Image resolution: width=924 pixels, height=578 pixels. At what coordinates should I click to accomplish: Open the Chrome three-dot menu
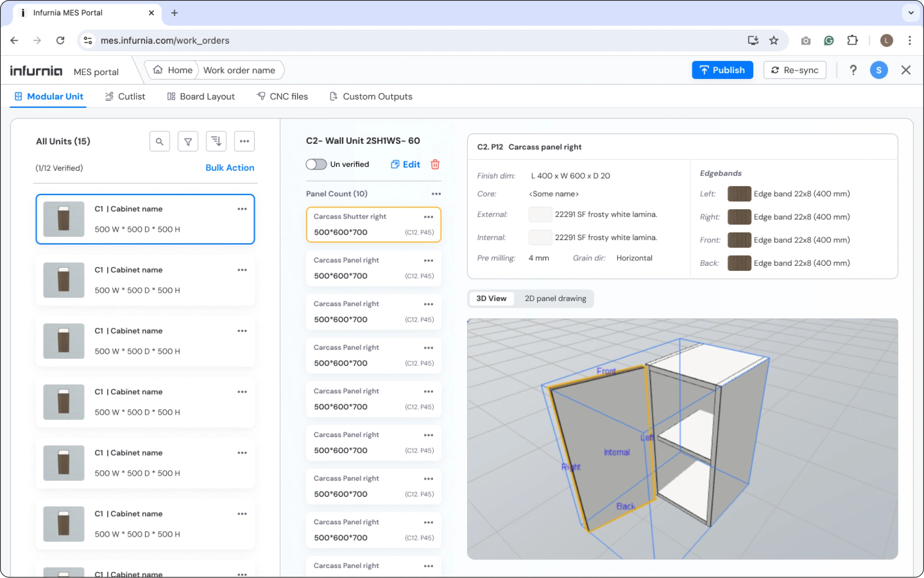910,40
